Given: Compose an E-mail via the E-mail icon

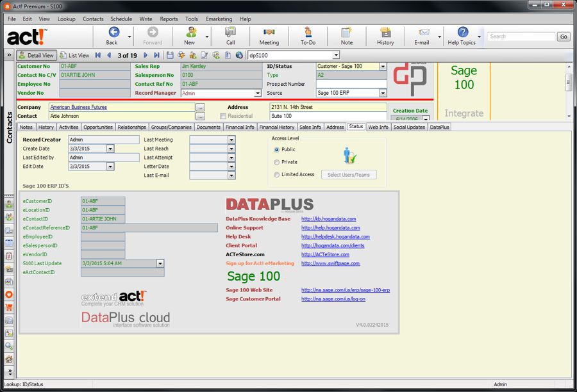Looking at the screenshot, I should pyautogui.click(x=424, y=36).
